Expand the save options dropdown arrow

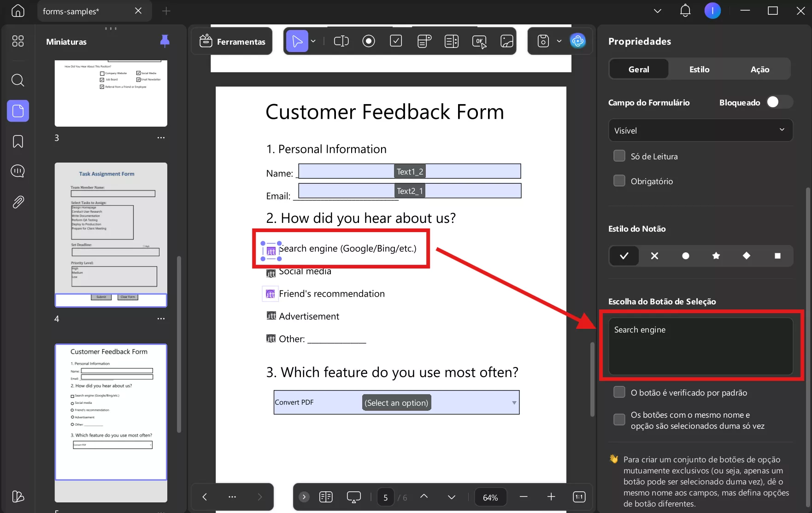click(559, 41)
